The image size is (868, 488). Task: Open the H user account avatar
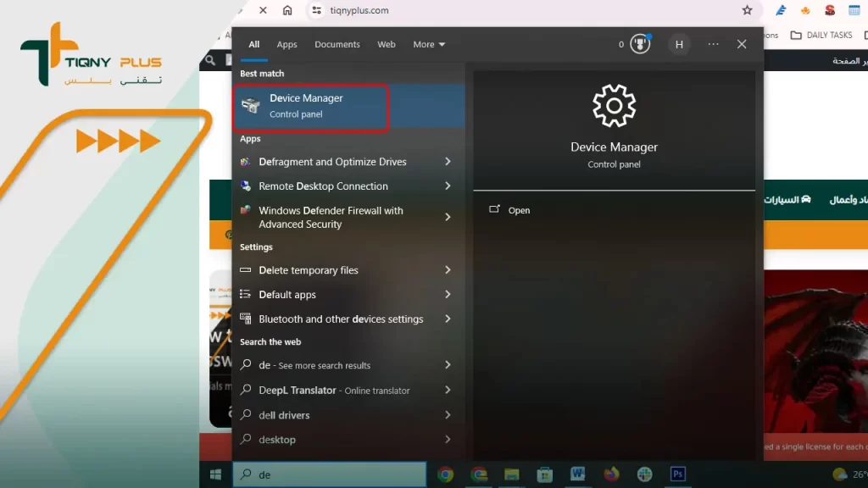(x=679, y=45)
